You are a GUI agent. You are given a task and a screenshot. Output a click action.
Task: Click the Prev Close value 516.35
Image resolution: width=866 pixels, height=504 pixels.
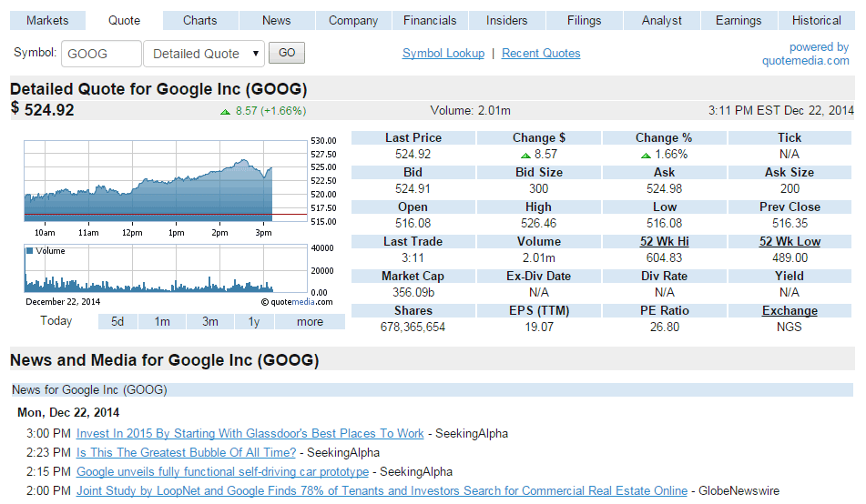(x=790, y=224)
